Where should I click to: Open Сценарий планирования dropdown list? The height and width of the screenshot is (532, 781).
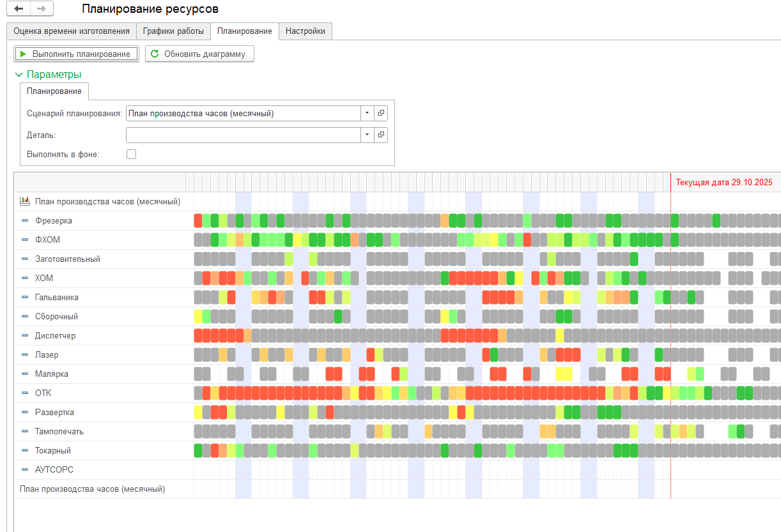coord(367,113)
